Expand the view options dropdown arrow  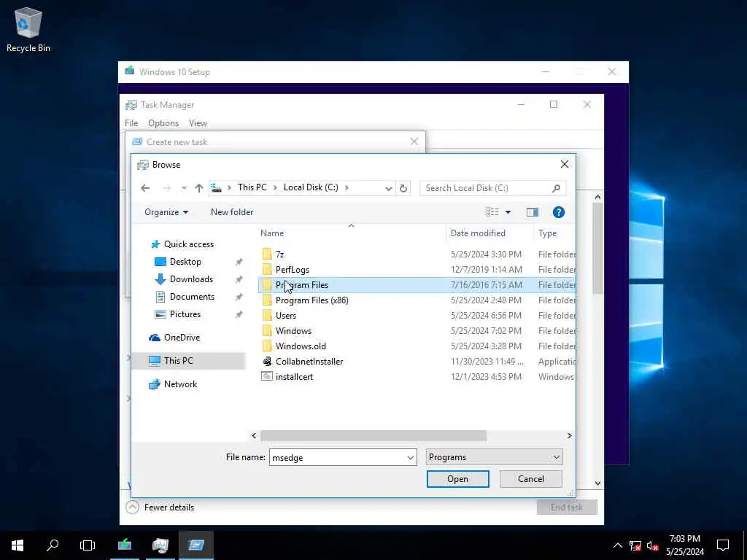(508, 212)
